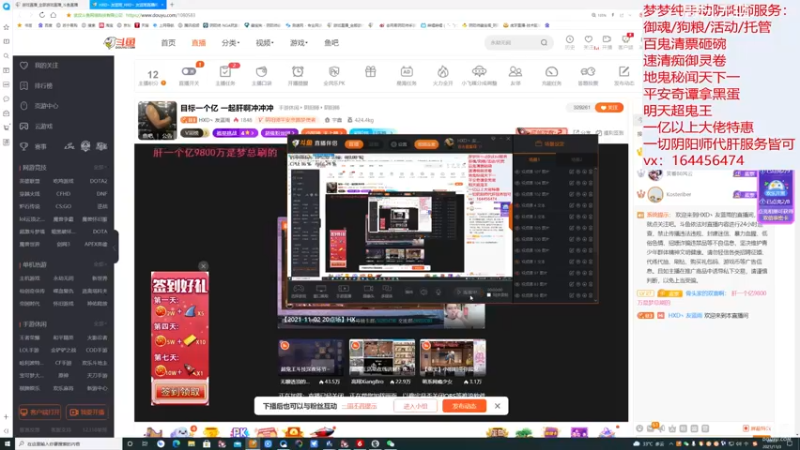
Task: Open the gift box toolbar icon
Action: click(x=370, y=71)
